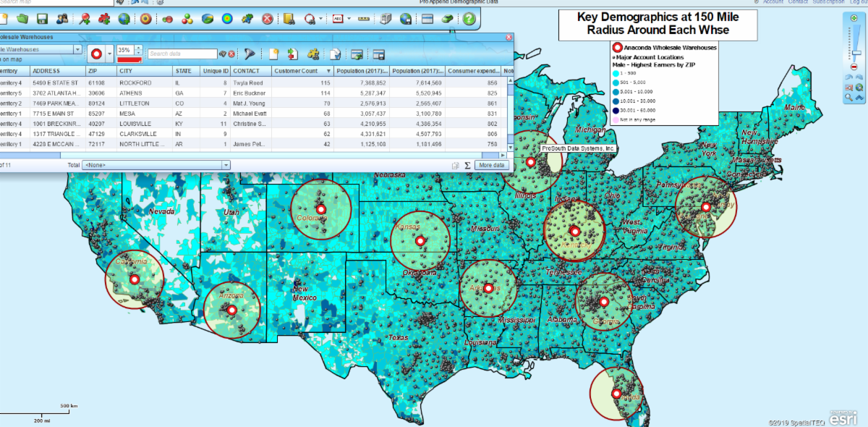Open the green folder icon
The image size is (868, 427).
click(22, 18)
